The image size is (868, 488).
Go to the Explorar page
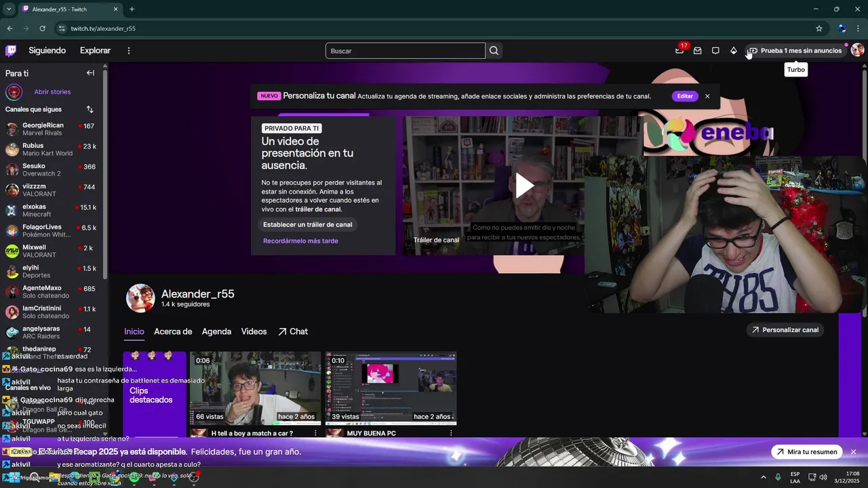(95, 50)
